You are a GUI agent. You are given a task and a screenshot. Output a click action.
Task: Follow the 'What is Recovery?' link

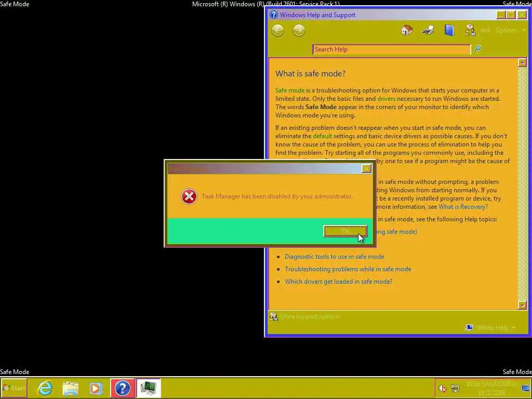click(x=463, y=207)
